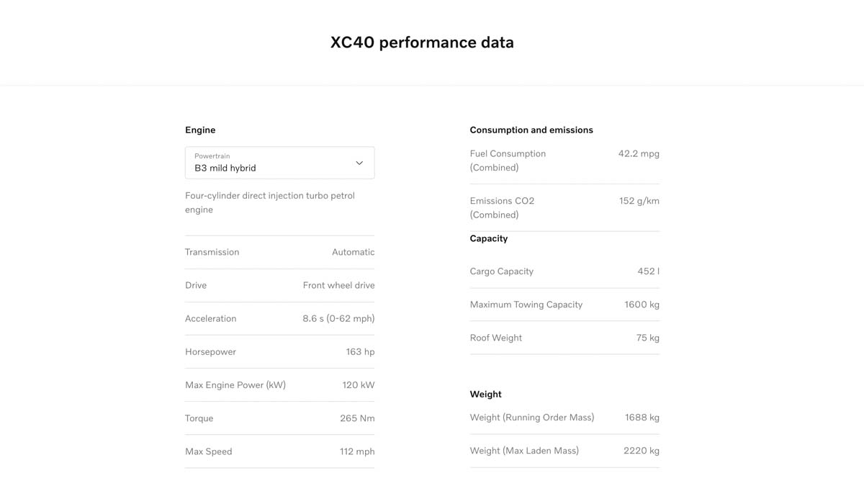Click the Weight (Running Order Mass) label

(532, 418)
